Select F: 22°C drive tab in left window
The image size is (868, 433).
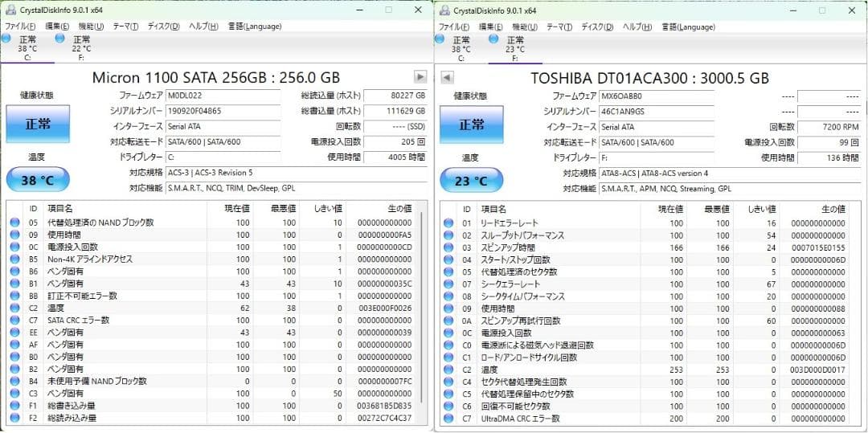point(81,48)
